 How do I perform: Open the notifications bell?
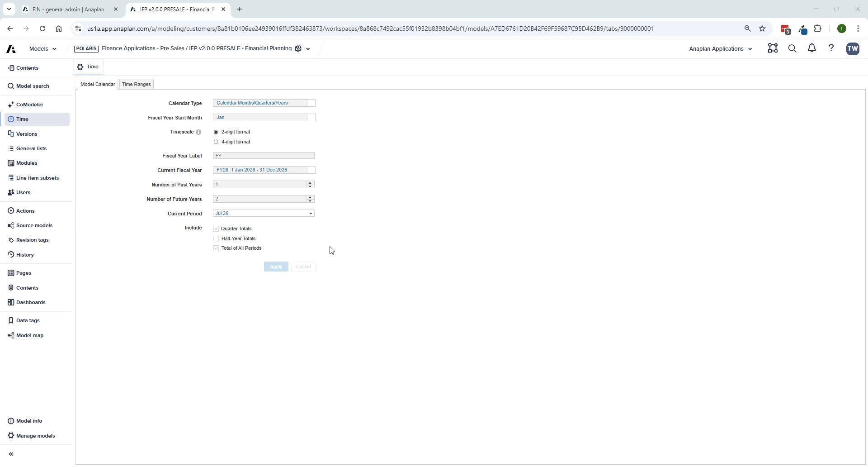click(x=812, y=48)
